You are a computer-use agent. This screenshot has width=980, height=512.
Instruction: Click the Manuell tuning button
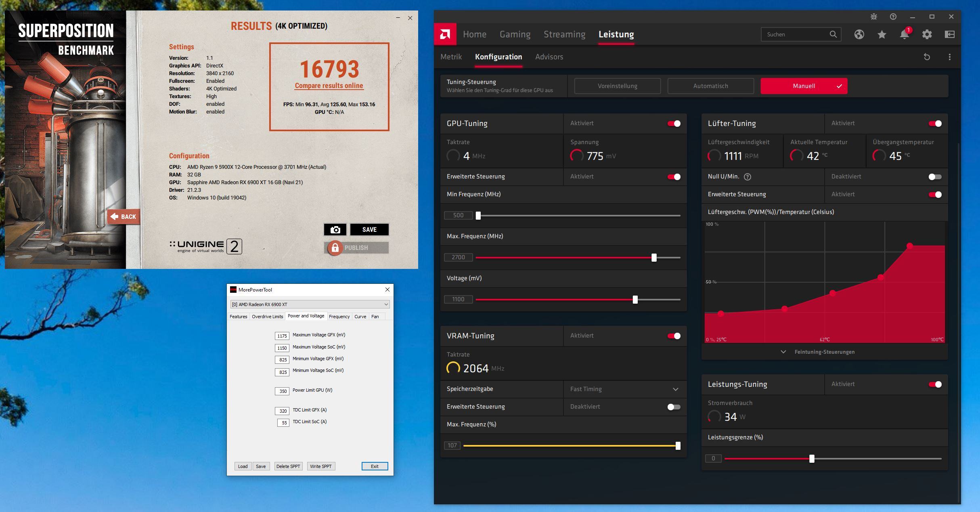coord(804,86)
